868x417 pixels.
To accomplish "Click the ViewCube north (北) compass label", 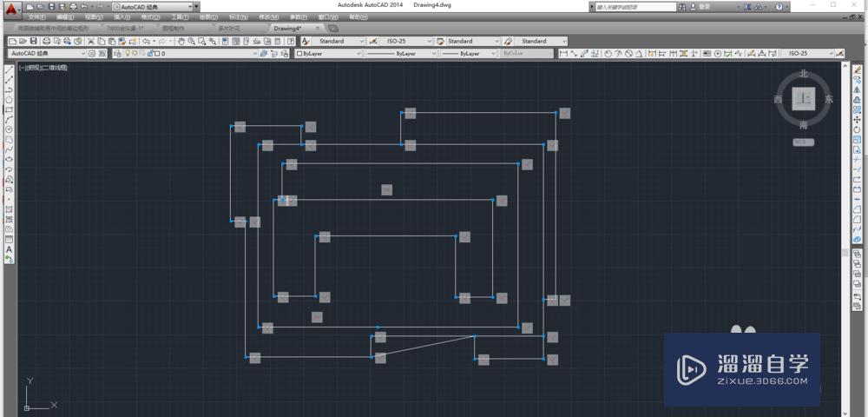I will 803,74.
